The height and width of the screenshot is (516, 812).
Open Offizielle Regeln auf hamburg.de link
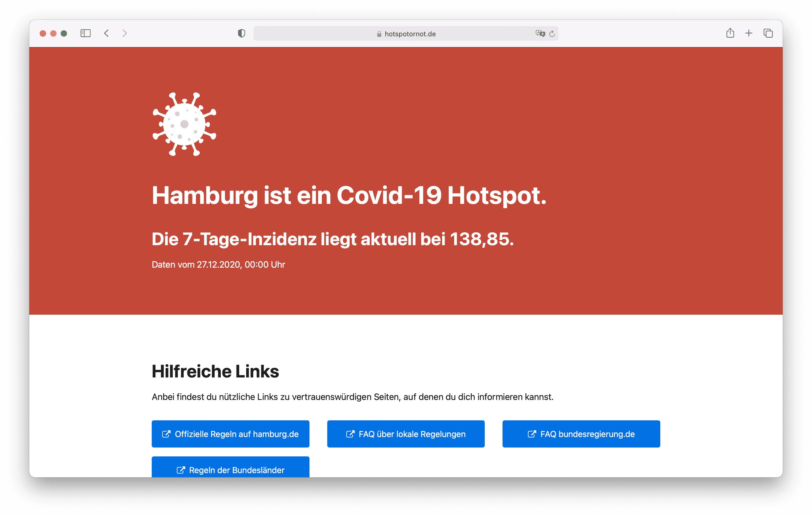[x=230, y=434]
